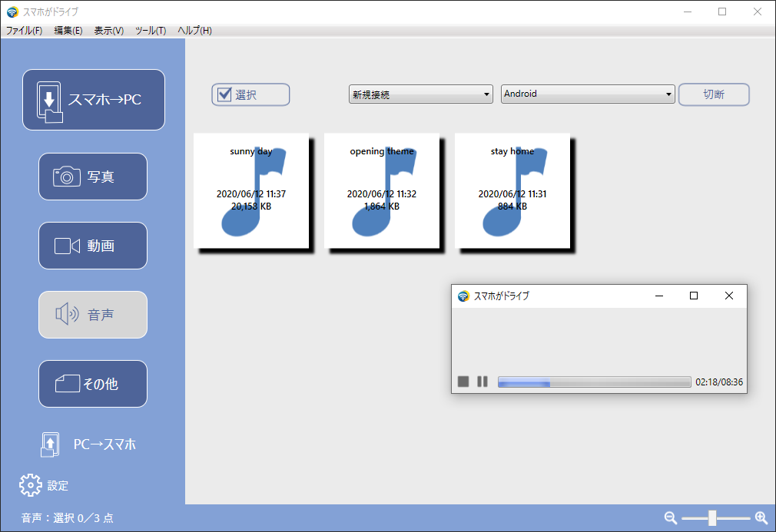Select the sunny day audio file thumbnail
776x532 pixels.
click(x=251, y=191)
